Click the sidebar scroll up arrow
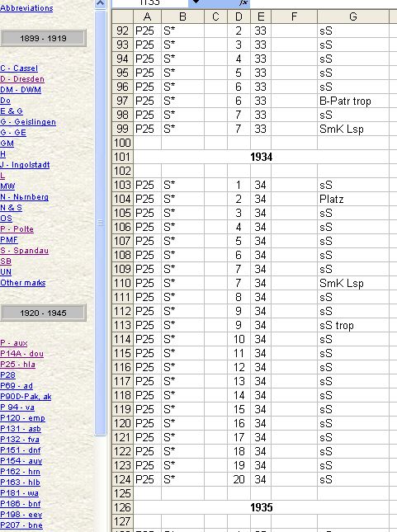Viewport: 397px width, 532px height. coord(100,3)
